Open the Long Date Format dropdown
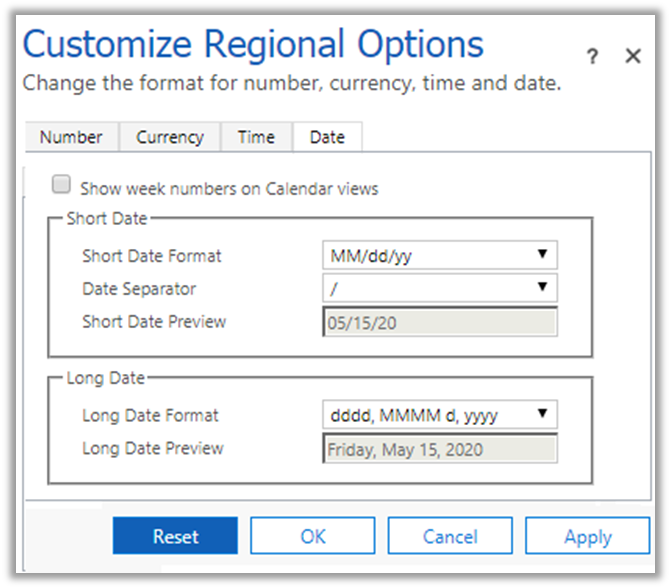This screenshot has height=588, width=671. pos(440,414)
